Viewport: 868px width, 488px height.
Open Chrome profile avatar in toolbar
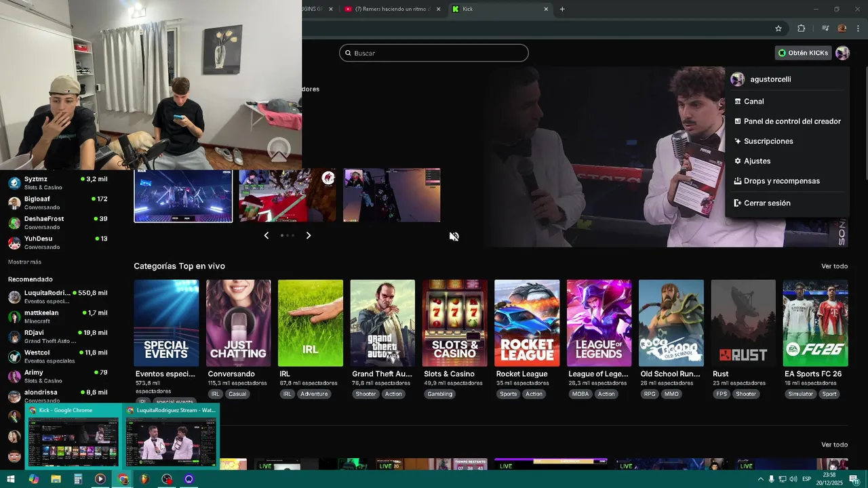(842, 28)
